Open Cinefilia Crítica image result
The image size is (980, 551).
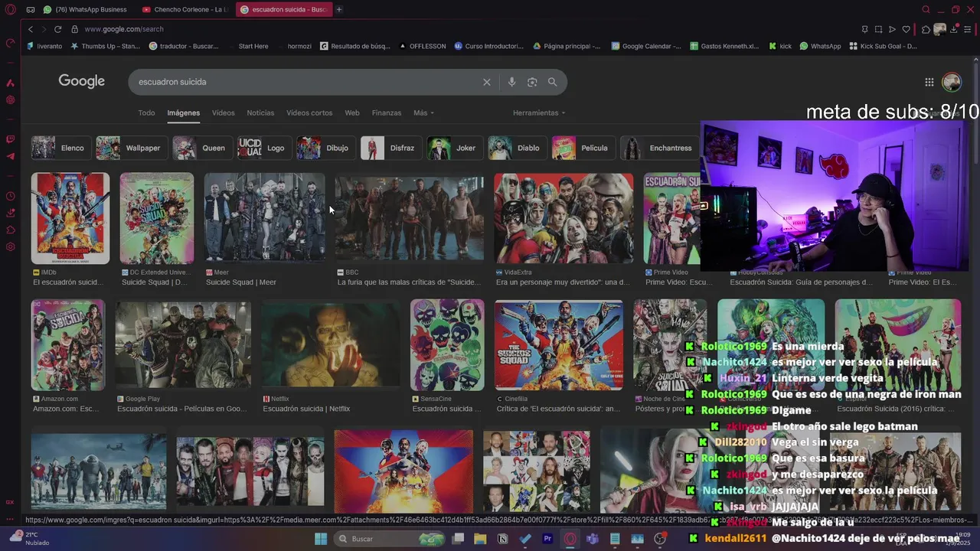559,344
